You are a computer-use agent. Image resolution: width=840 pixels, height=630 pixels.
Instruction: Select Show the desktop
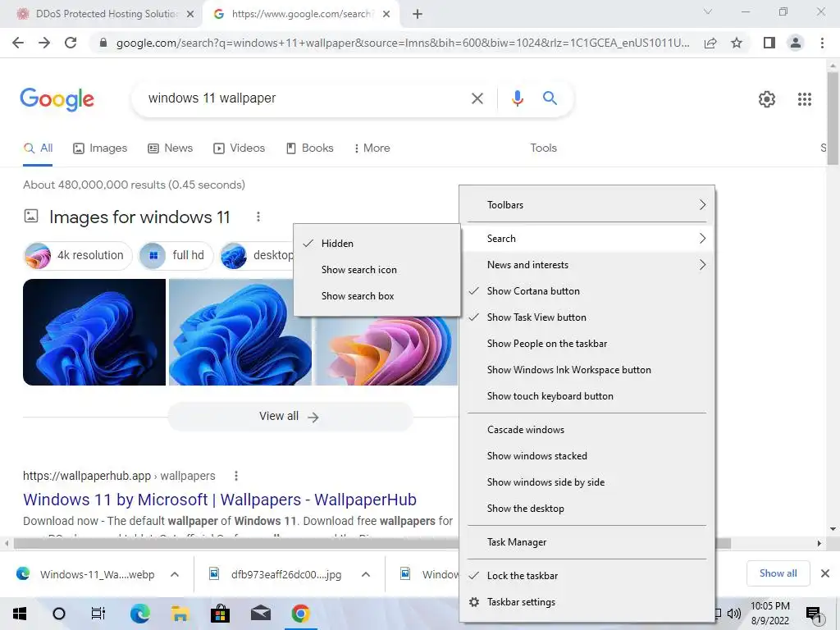[587, 509]
